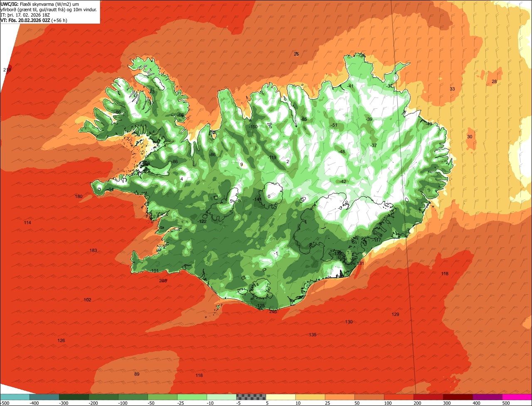
Task: Click the pale green -10 to -5 swatch
Action: (222, 397)
